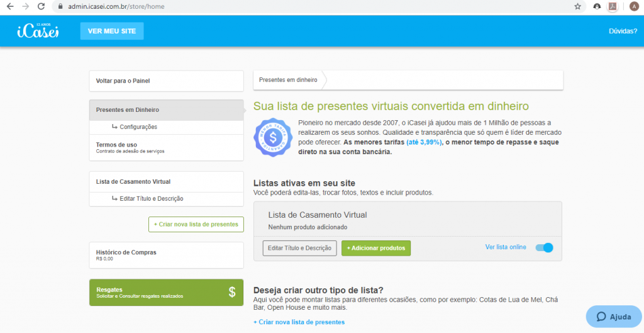This screenshot has width=644, height=333.
Task: Click the browser forward arrow
Action: pos(25,6)
